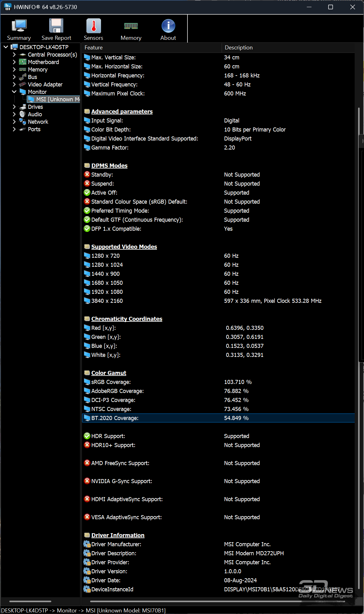Screen dimensions: 364x614
Task: Click the folder icon beside Color Gamut
Action: (x=87, y=373)
